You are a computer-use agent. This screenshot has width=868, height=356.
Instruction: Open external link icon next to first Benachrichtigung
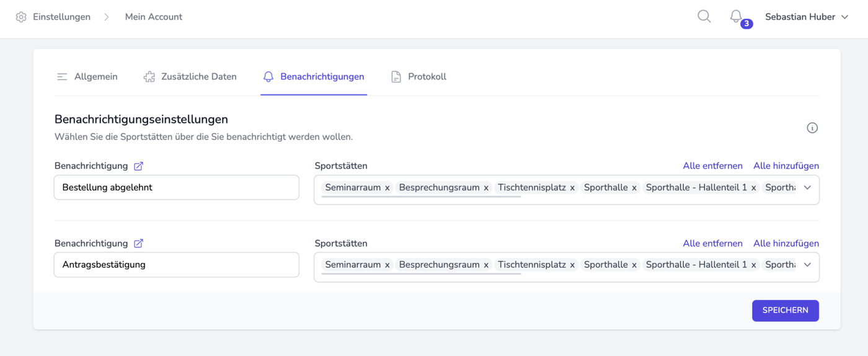coord(138,166)
